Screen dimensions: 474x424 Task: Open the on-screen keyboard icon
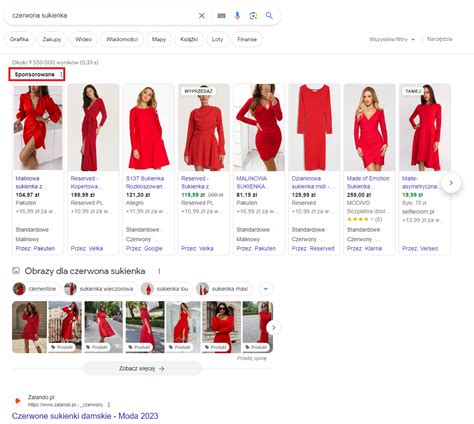click(x=222, y=16)
